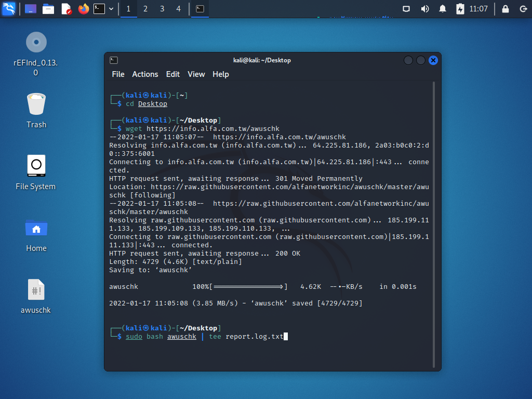The width and height of the screenshot is (532, 399).
Task: Switch to workspace 1
Action: [129, 9]
